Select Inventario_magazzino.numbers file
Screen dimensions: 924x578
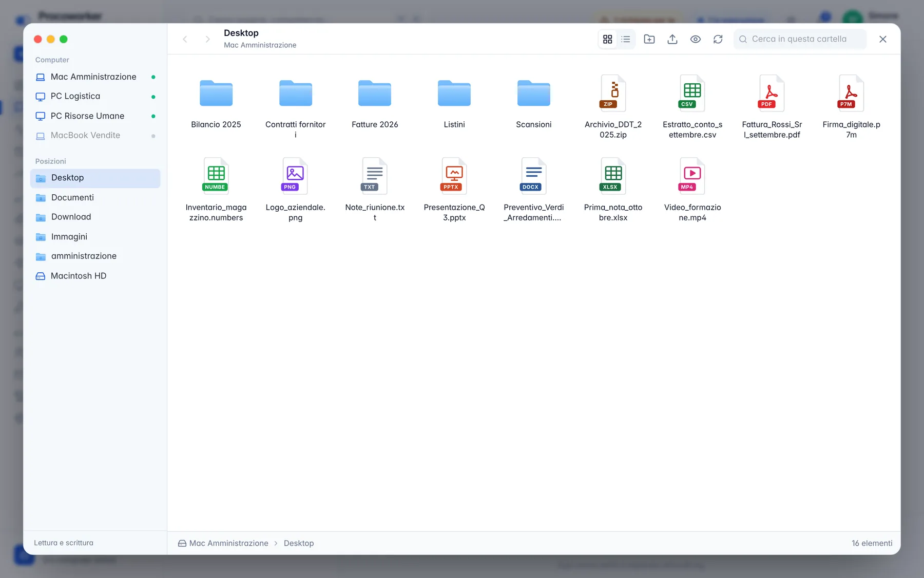[x=216, y=190]
